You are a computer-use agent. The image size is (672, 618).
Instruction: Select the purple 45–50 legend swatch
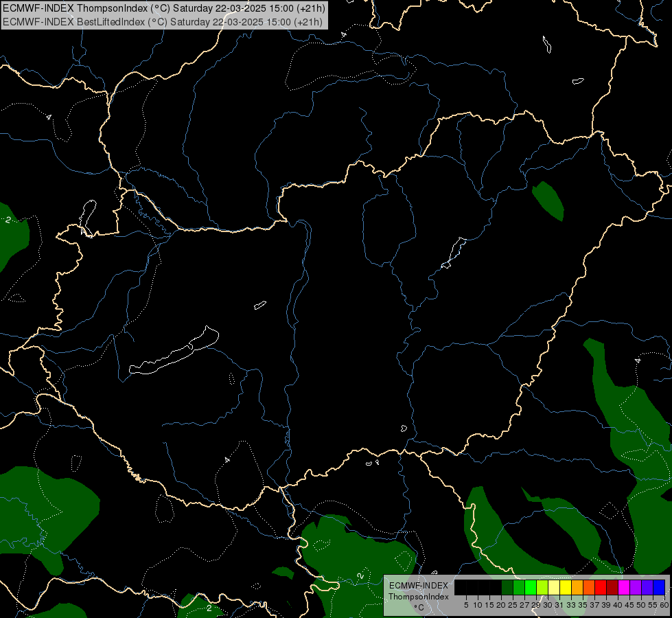tap(636, 588)
